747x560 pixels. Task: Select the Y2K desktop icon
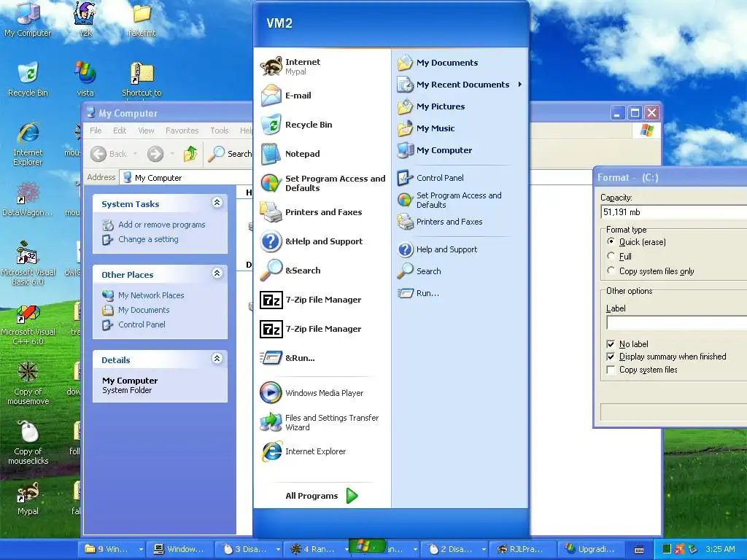coord(85,19)
